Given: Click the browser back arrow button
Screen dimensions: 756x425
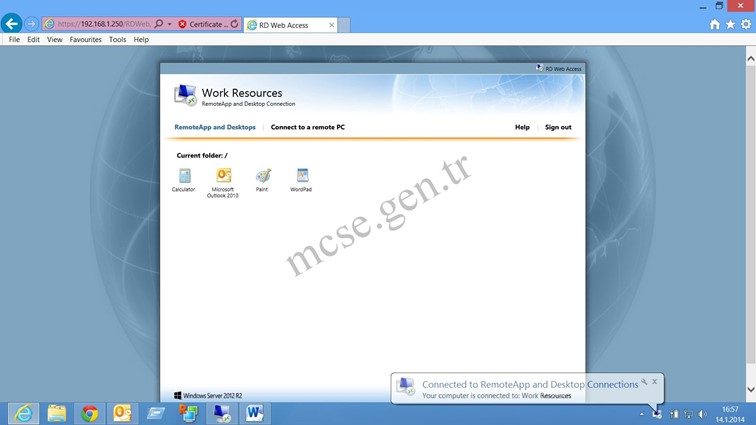Looking at the screenshot, I should point(12,24).
